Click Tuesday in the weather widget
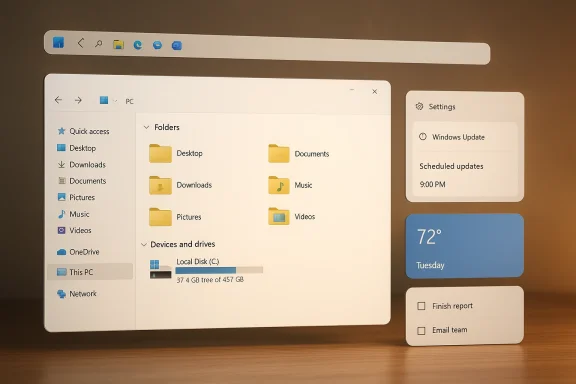 coord(430,265)
